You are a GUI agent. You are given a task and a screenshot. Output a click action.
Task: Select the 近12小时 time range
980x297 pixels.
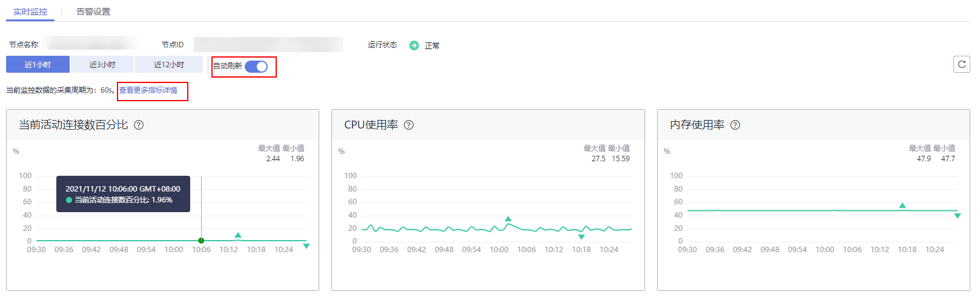point(169,64)
